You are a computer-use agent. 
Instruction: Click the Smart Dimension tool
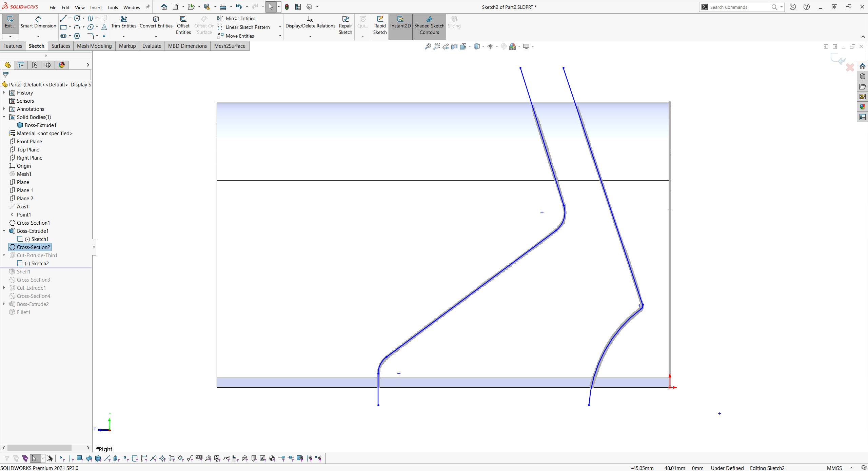(x=38, y=24)
